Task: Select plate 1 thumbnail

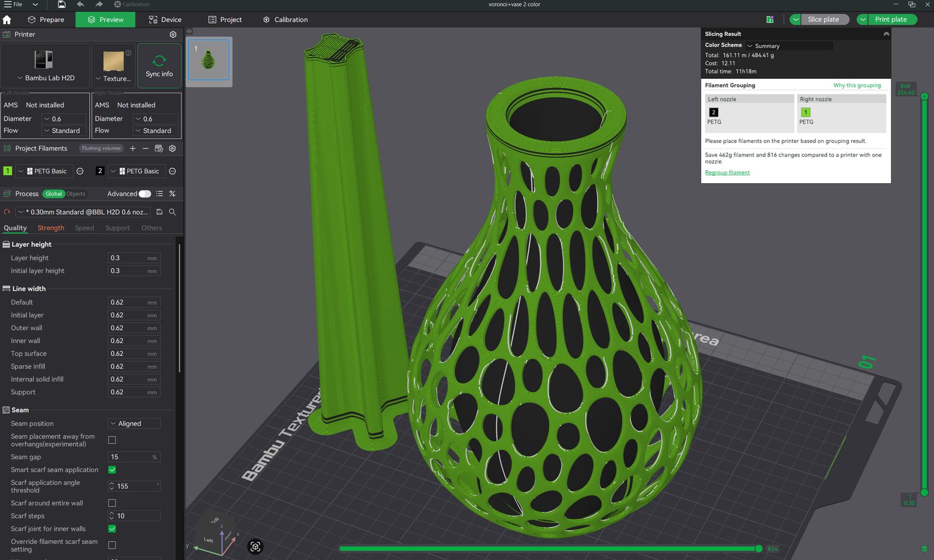Action: pyautogui.click(x=208, y=60)
